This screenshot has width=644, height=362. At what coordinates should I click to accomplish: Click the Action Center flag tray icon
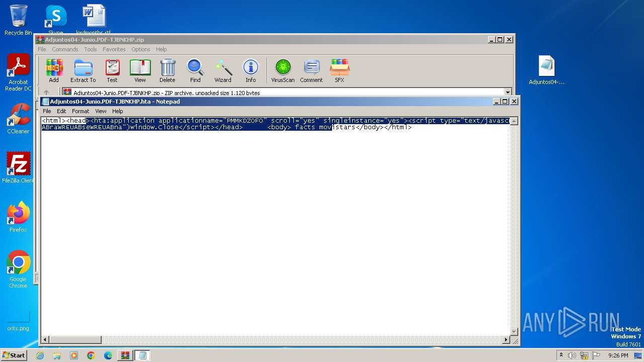[x=595, y=355]
